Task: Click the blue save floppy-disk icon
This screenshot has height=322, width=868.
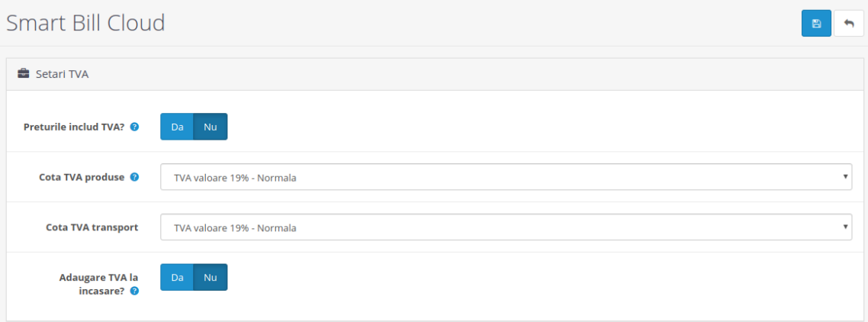Action: coord(816,24)
